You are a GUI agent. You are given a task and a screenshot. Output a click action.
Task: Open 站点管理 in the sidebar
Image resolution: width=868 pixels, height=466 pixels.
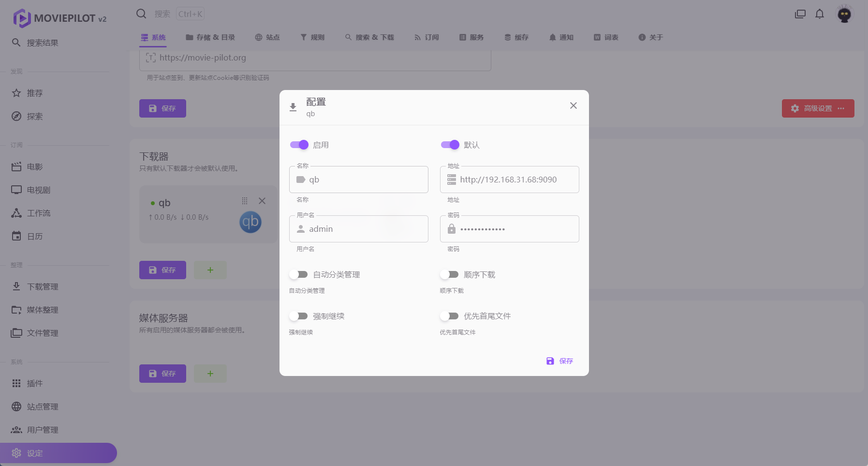[x=58, y=406]
